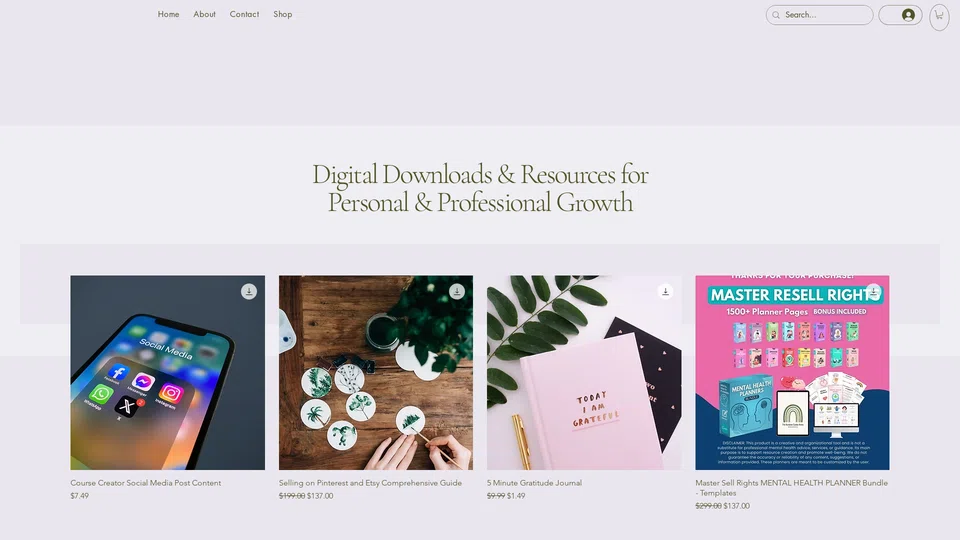This screenshot has height=540, width=960.
Task: Open the About page
Action: (204, 14)
